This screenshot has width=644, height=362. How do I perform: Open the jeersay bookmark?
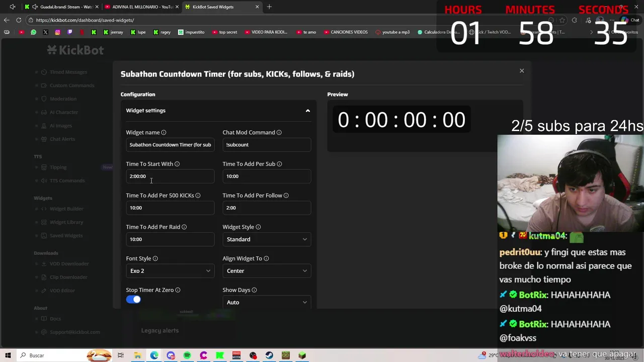point(113,32)
